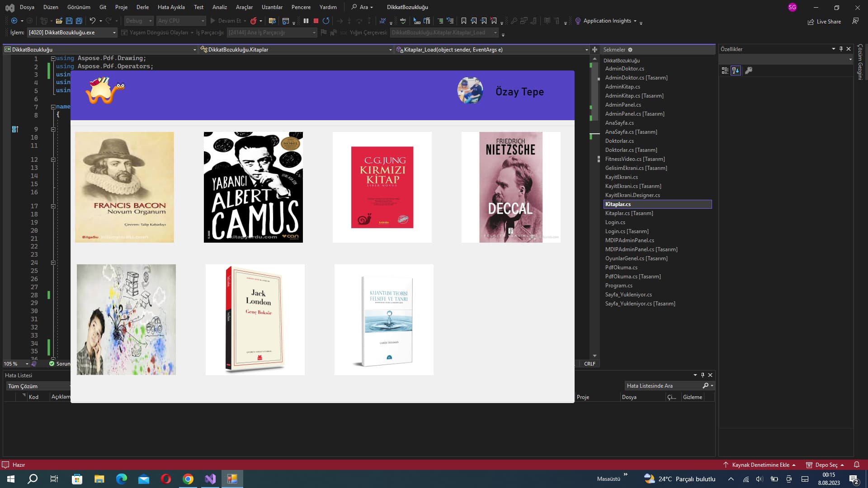Open the Visual Studio taskbar icon
Image resolution: width=868 pixels, height=488 pixels.
click(x=210, y=479)
